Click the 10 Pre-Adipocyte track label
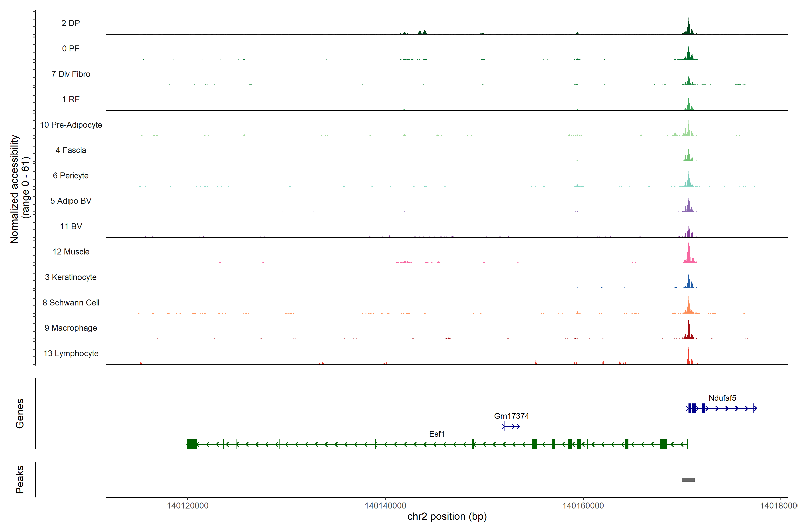The image size is (798, 532). click(x=71, y=125)
